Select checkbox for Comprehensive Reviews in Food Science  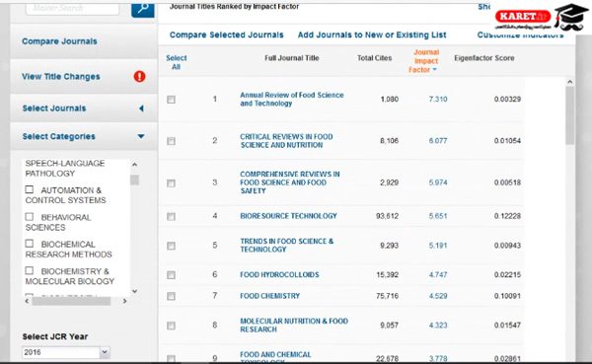pyautogui.click(x=171, y=183)
